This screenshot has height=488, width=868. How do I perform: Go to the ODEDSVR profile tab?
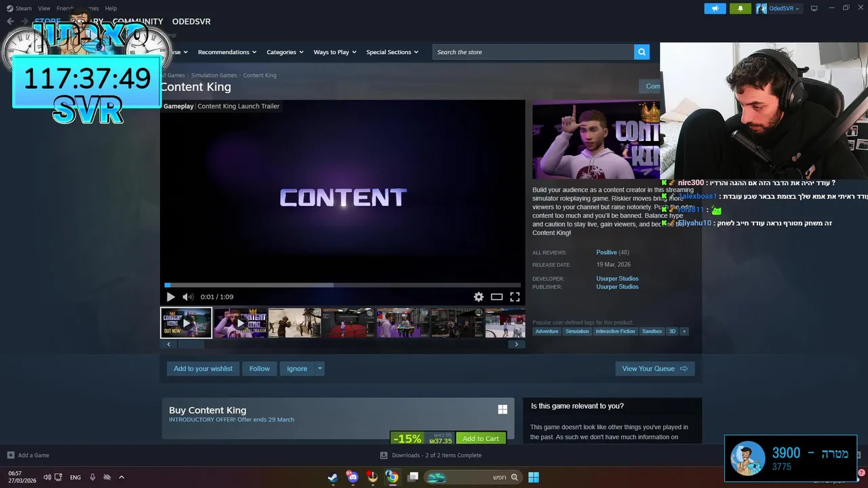[x=191, y=22]
